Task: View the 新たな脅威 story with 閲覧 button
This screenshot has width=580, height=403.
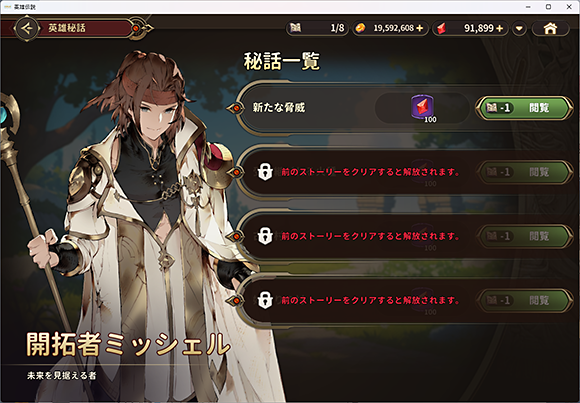Action: pos(524,108)
